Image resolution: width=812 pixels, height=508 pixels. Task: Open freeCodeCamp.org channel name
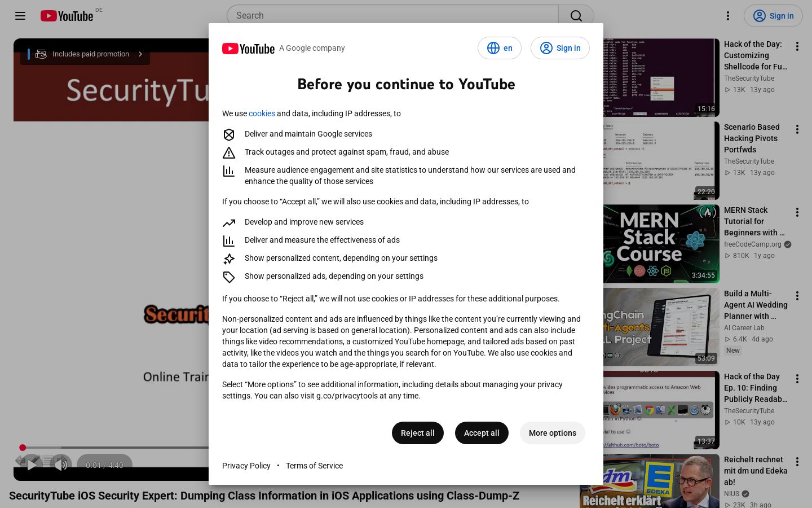753,244
